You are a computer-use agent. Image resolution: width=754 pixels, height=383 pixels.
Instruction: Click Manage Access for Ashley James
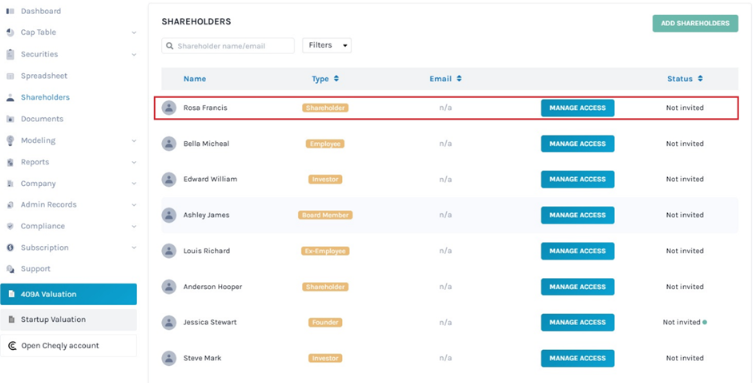pyautogui.click(x=578, y=215)
